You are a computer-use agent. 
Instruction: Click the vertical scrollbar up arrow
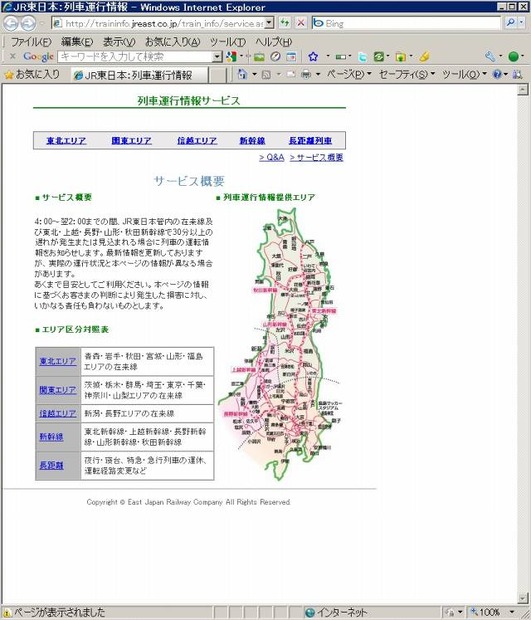click(x=522, y=90)
